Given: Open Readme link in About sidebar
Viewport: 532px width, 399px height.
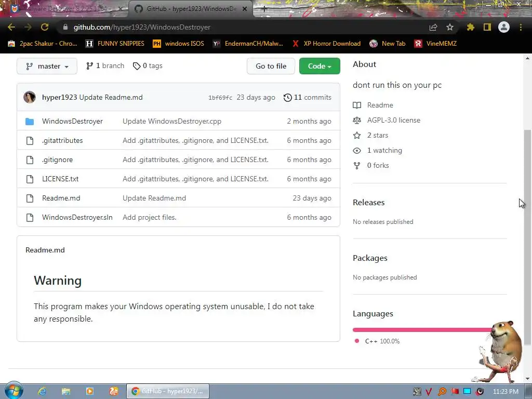Looking at the screenshot, I should (380, 105).
